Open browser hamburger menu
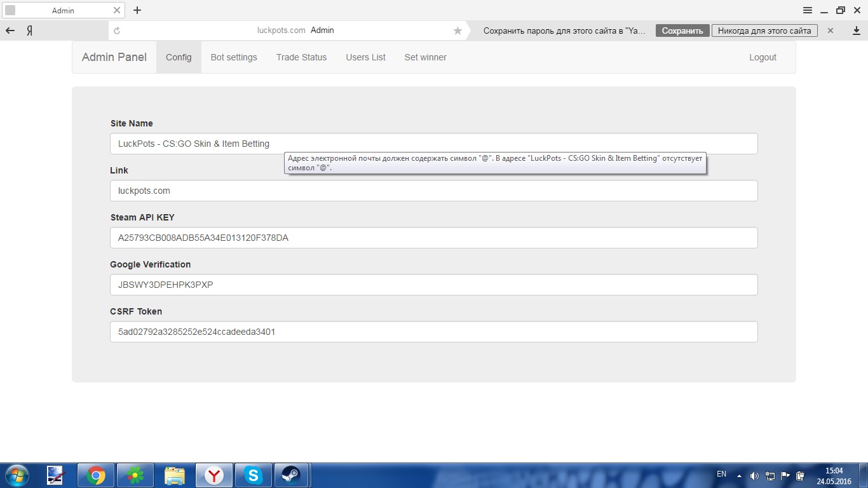Image resolution: width=868 pixels, height=488 pixels. click(x=808, y=10)
